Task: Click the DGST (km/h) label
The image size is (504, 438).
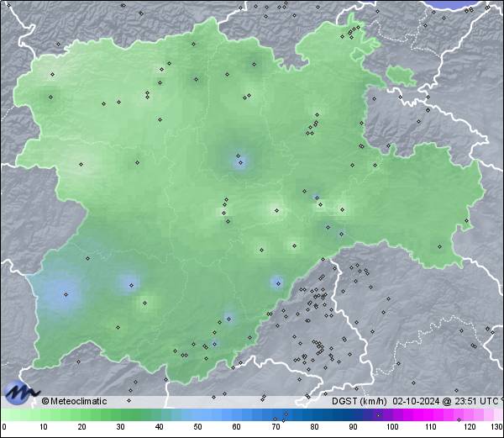Action: (360, 401)
